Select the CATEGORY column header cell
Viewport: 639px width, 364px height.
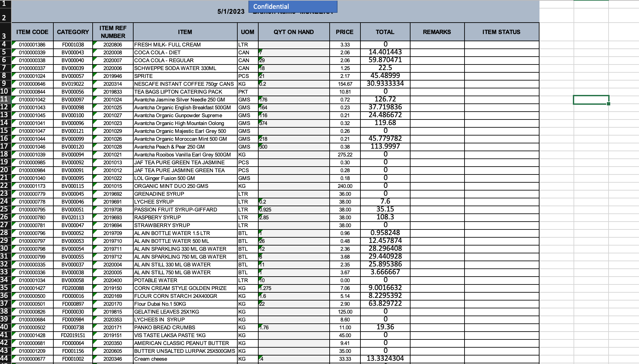click(73, 32)
